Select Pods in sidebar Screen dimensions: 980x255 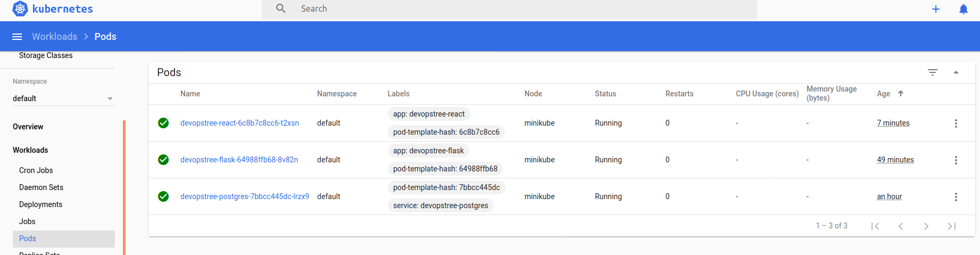click(x=64, y=238)
